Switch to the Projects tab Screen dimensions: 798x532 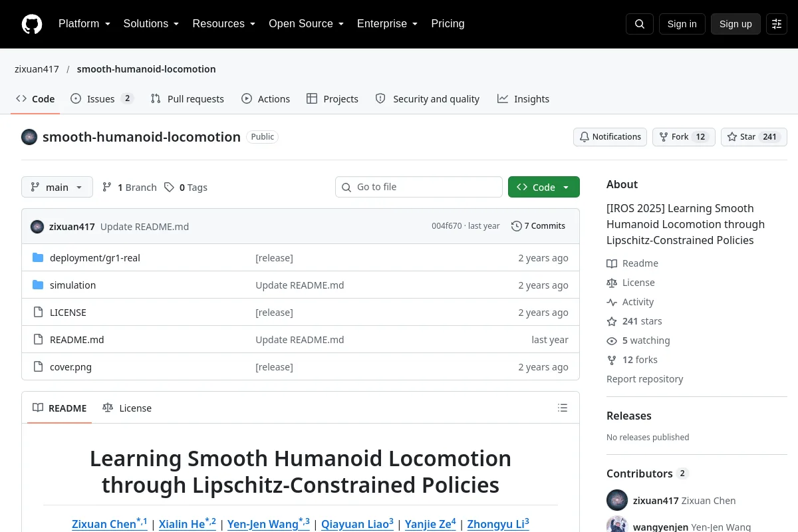[x=332, y=99]
